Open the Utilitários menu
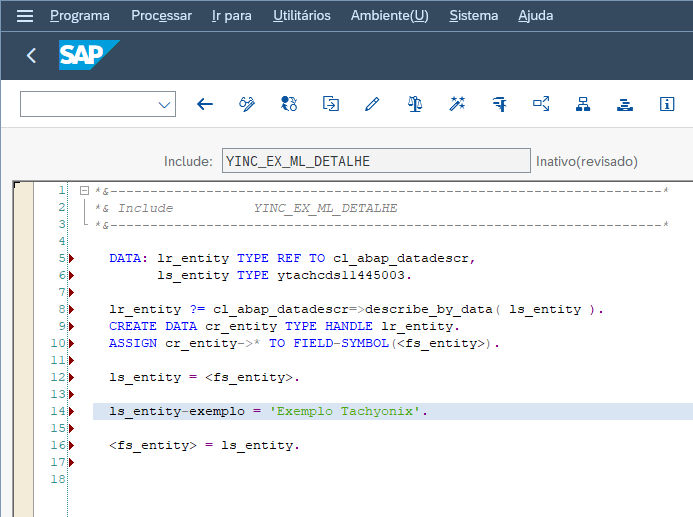Image resolution: width=693 pixels, height=517 pixels. 302,15
